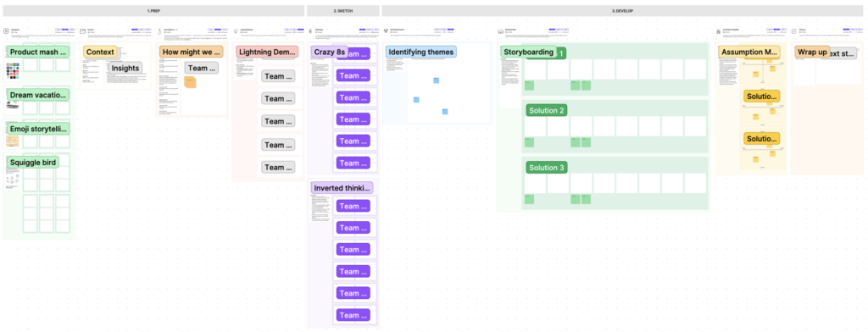Select the yellow Context label
The image size is (868, 332).
pos(100,52)
